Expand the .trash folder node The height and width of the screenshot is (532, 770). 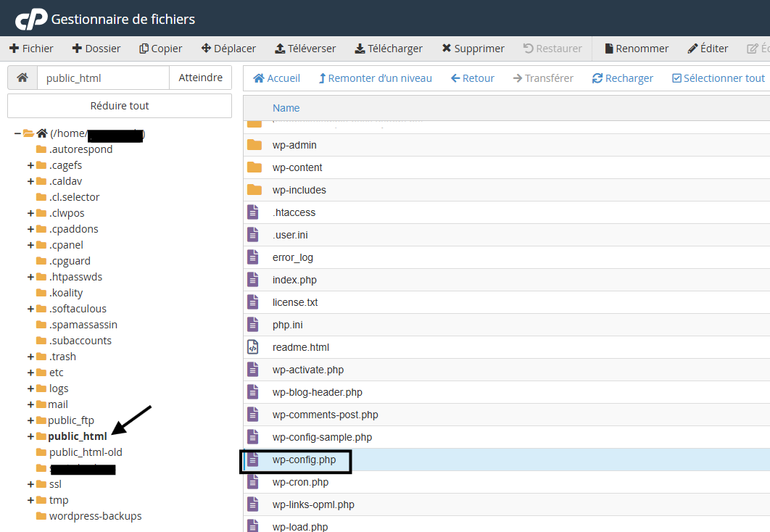tap(30, 357)
